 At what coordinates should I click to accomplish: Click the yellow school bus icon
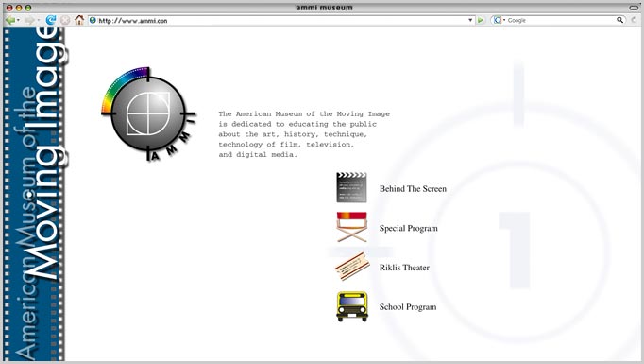tap(352, 306)
